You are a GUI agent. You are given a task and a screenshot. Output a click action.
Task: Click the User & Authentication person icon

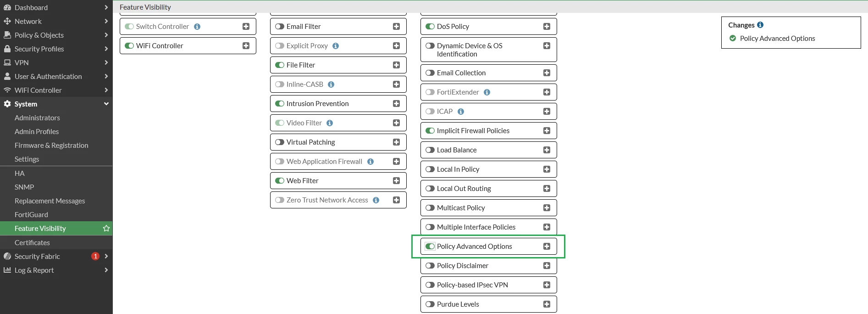pyautogui.click(x=7, y=76)
